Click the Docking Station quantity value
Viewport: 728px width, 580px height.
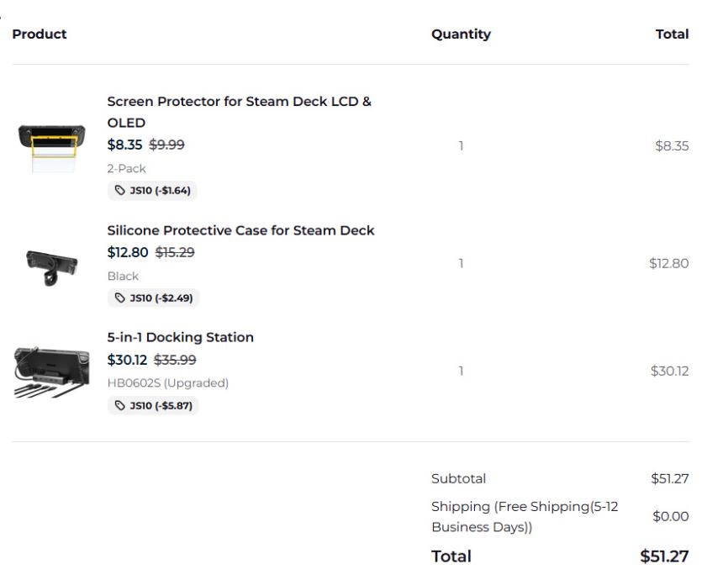461,371
